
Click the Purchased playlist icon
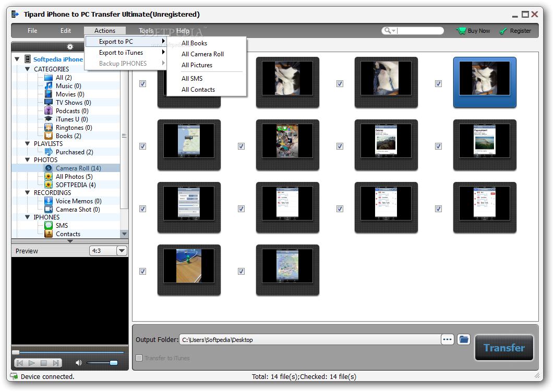(x=49, y=152)
